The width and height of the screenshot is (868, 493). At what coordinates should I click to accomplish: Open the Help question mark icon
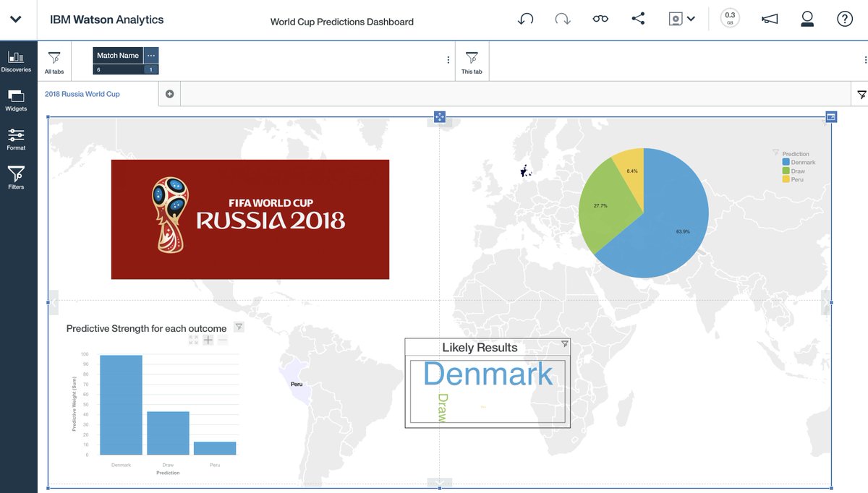point(845,20)
